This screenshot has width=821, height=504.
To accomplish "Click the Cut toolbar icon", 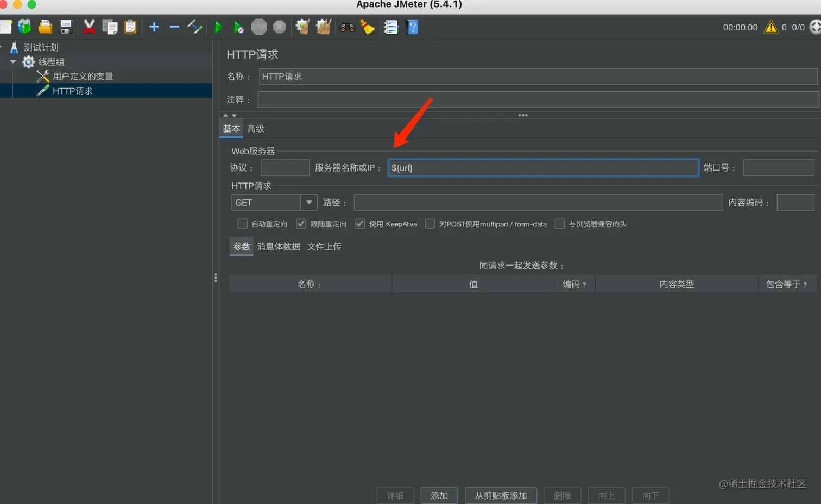I will pos(89,27).
